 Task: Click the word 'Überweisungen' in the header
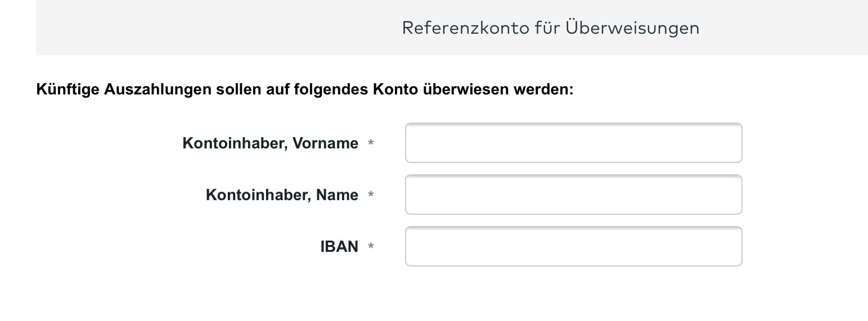point(632,28)
